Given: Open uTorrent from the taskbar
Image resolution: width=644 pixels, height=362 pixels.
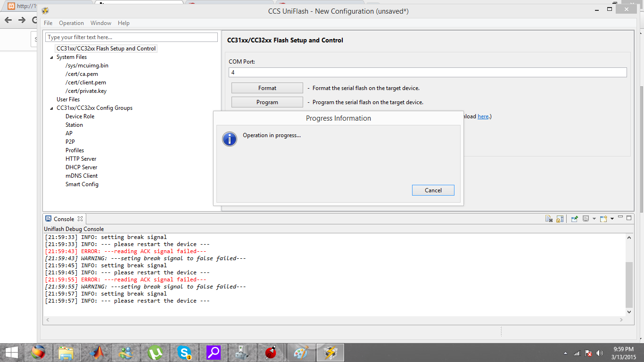Looking at the screenshot, I should [x=155, y=353].
